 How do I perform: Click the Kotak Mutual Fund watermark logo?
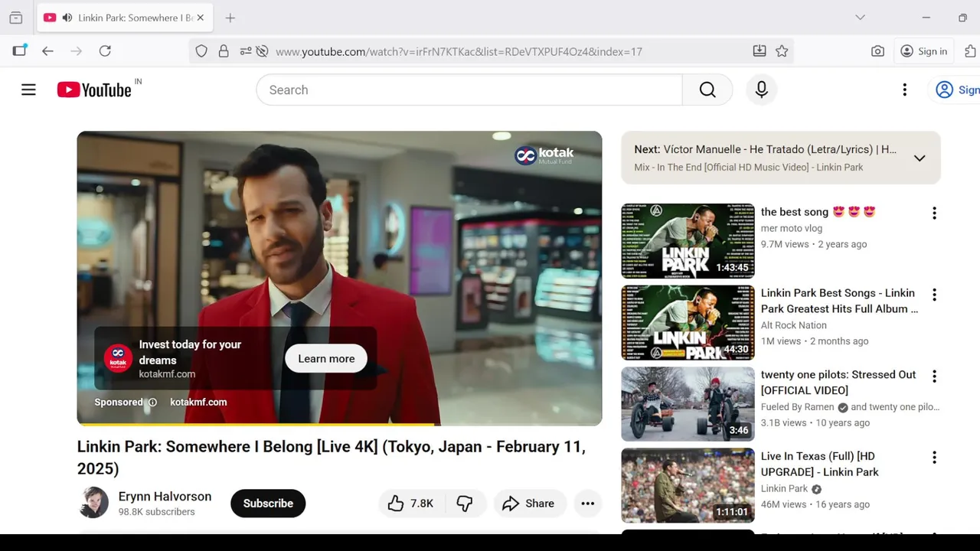click(x=544, y=155)
